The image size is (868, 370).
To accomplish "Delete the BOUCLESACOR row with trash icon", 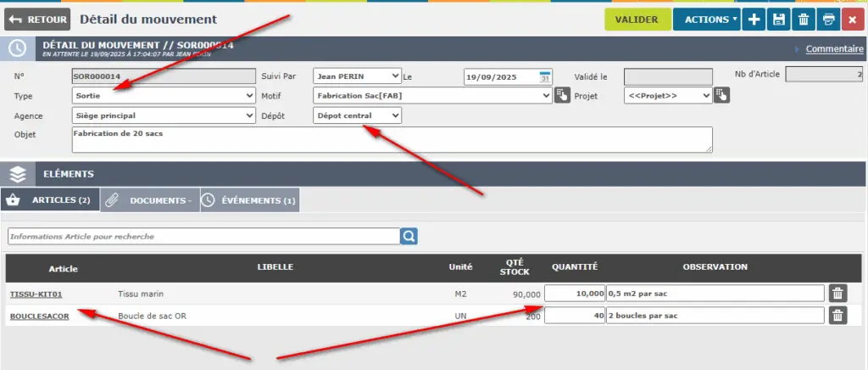I will pos(837,316).
